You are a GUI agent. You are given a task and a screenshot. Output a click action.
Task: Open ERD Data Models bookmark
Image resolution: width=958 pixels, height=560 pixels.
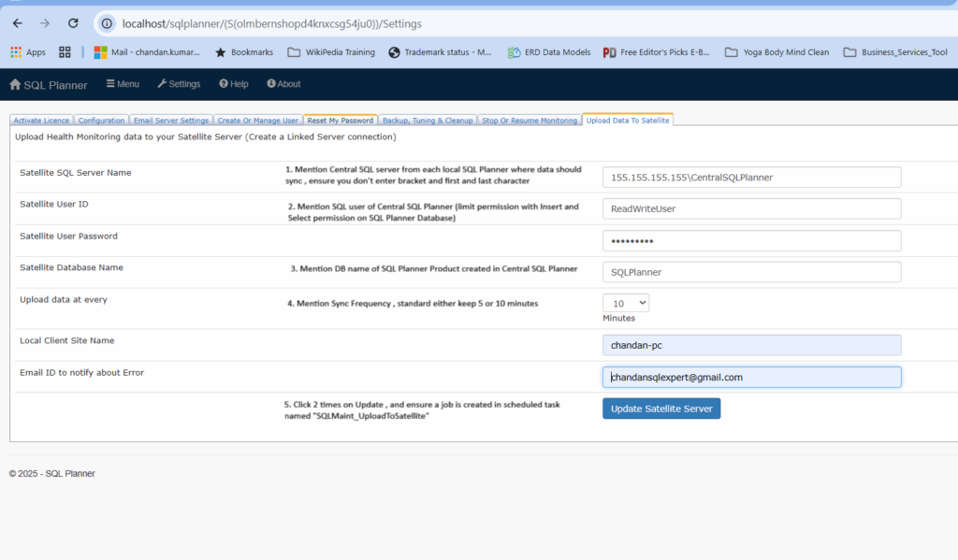click(549, 52)
